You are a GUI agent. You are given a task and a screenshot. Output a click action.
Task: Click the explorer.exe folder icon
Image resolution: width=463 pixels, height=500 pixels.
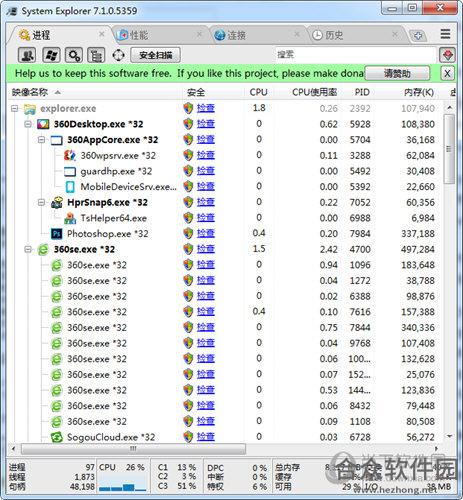pos(30,109)
